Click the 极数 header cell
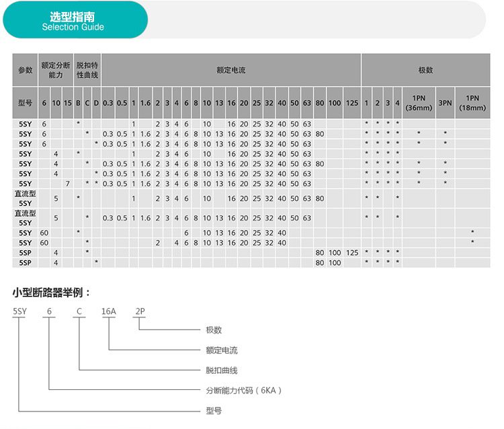 (x=425, y=70)
